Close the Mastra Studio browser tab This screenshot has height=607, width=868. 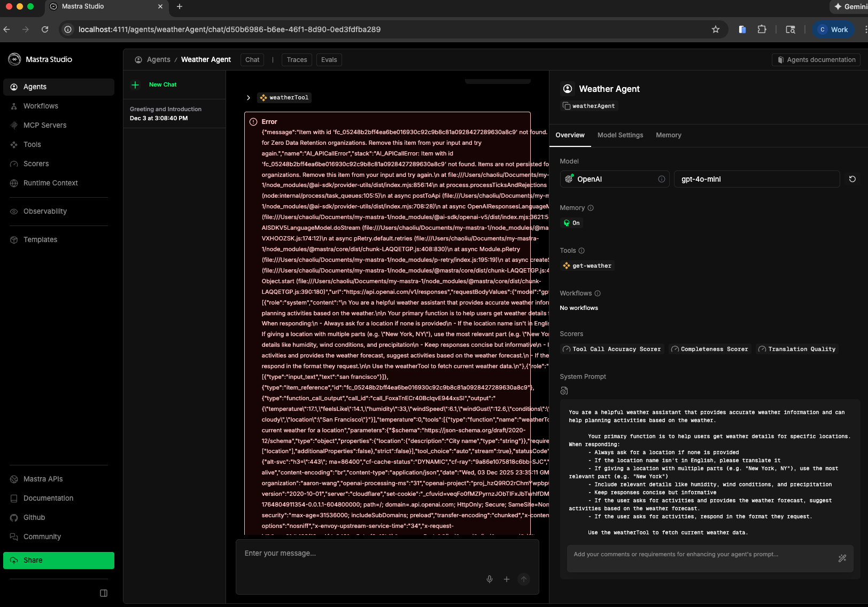click(160, 7)
